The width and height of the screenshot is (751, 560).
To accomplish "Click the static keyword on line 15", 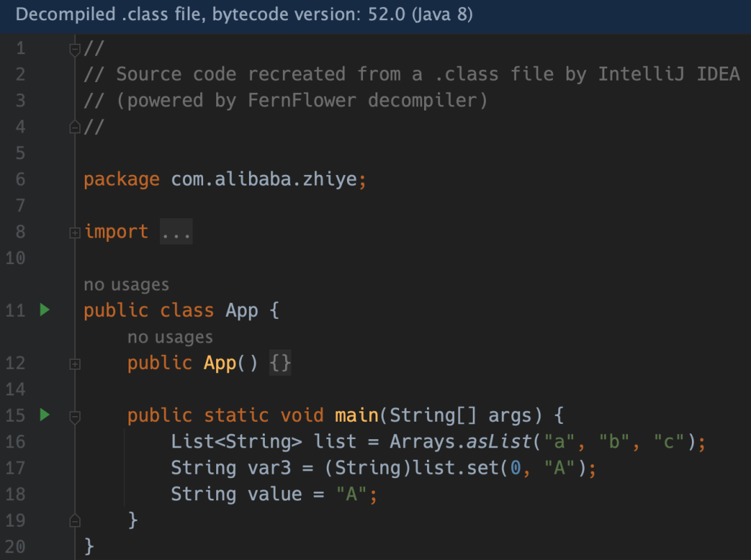I will pos(236,415).
